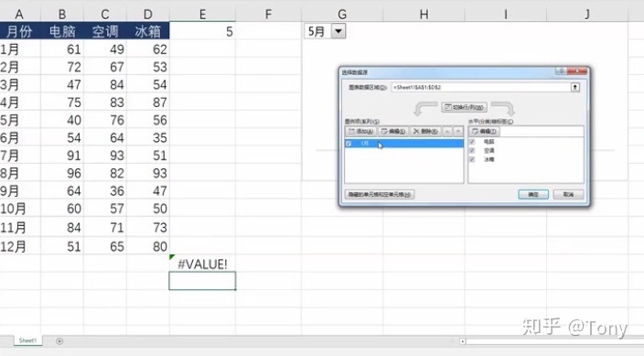
Task: Click the 电脑 header cell
Action: click(62, 31)
